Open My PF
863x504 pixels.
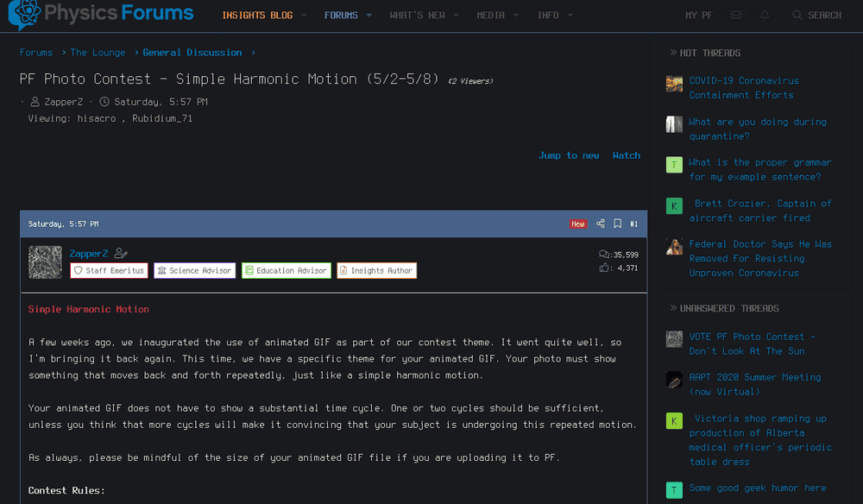point(699,16)
